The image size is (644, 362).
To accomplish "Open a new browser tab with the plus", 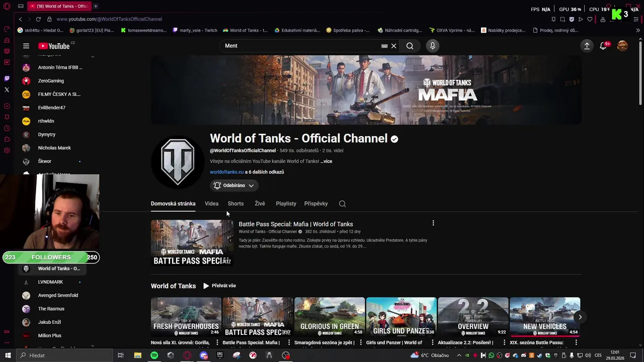I will tap(96, 6).
